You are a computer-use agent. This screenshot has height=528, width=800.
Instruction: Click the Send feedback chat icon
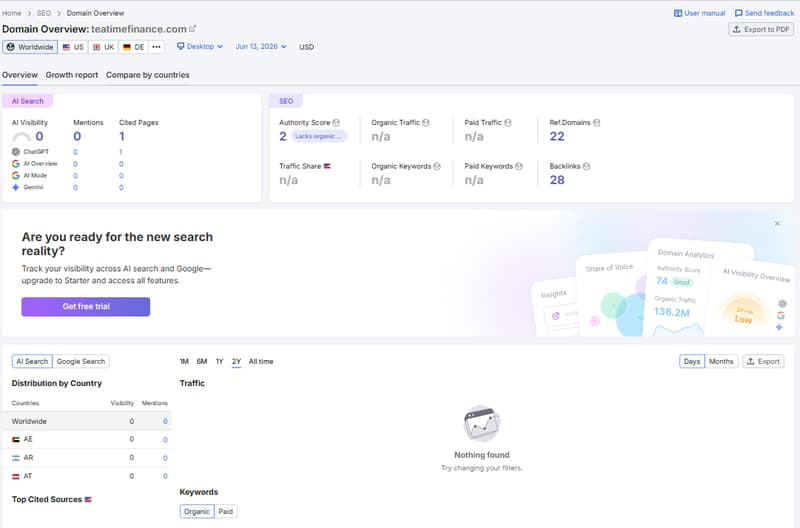(x=738, y=13)
